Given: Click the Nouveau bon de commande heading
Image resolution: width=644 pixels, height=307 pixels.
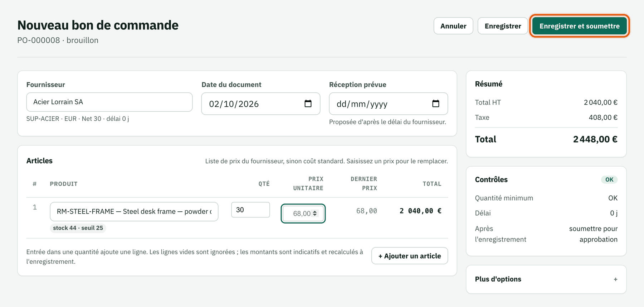Looking at the screenshot, I should tap(98, 25).
